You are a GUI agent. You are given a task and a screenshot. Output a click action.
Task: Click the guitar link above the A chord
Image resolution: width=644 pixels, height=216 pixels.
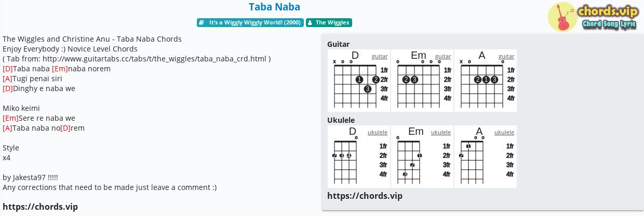point(506,56)
